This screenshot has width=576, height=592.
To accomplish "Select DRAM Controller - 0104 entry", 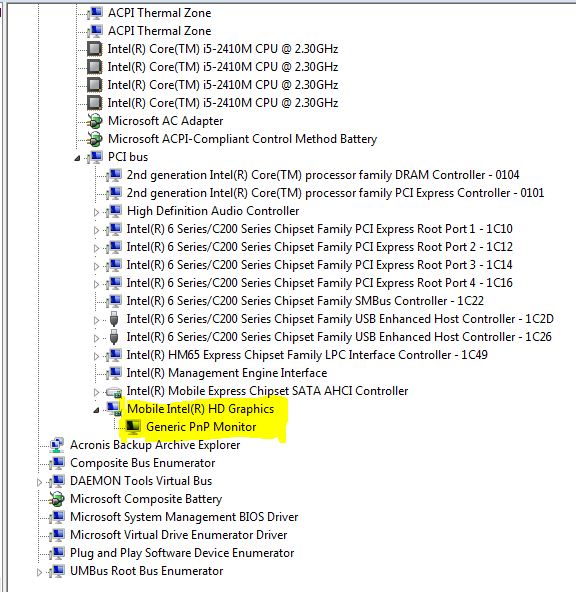I will click(323, 175).
